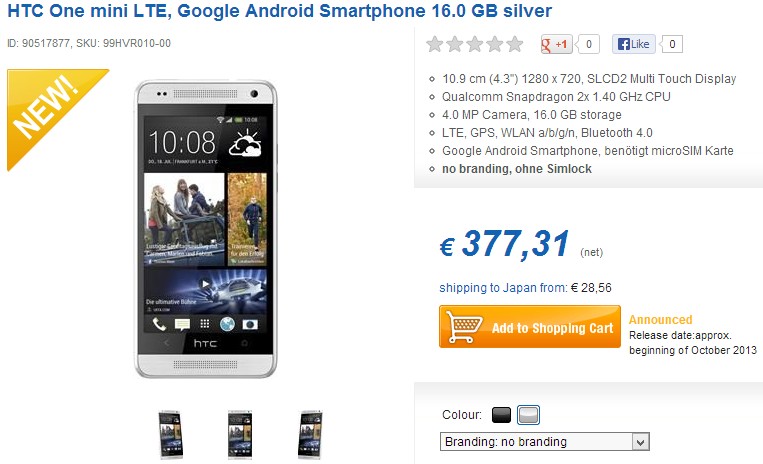View the third phone thumbnail

pos(310,435)
